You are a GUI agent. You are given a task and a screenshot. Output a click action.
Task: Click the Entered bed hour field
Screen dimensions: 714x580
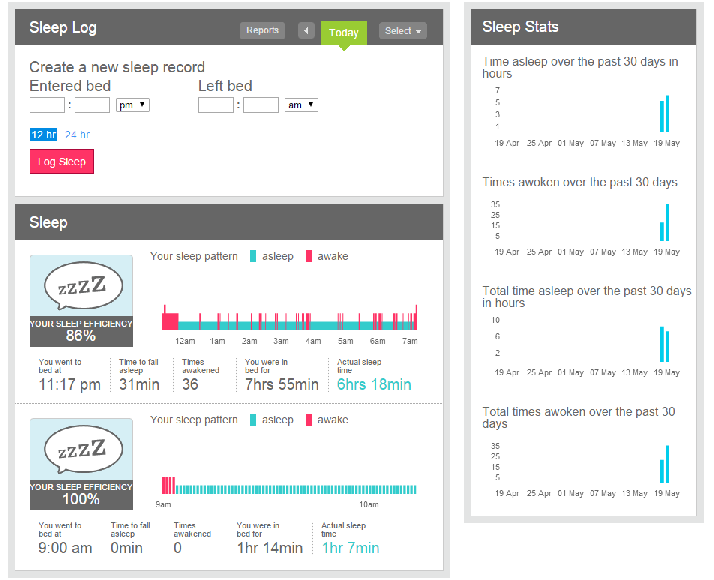pyautogui.click(x=47, y=105)
